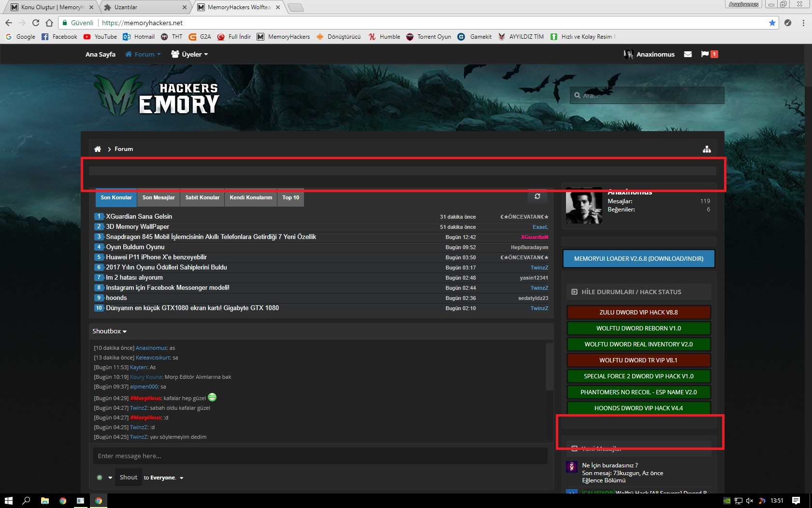Open the Ne İçin buradasınız ? thread
The image size is (812, 508).
pyautogui.click(x=610, y=465)
